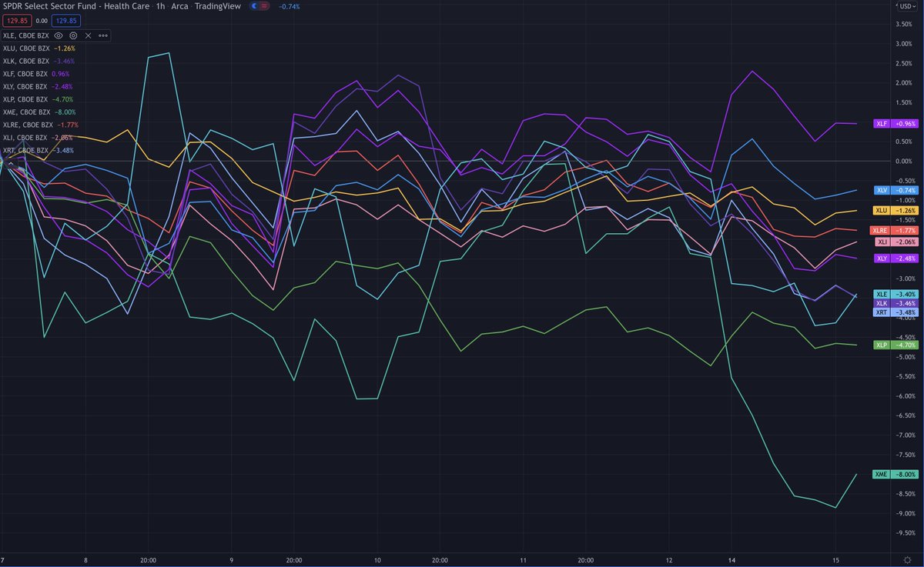Image resolution: width=924 pixels, height=567 pixels.
Task: Click the red 129.85 sell price box
Action: [16, 21]
